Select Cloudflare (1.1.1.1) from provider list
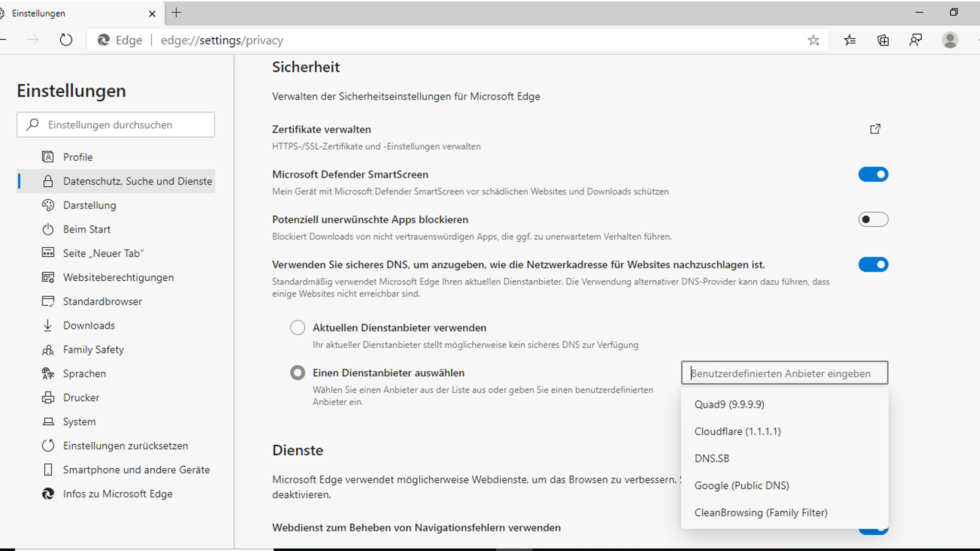 pyautogui.click(x=738, y=431)
